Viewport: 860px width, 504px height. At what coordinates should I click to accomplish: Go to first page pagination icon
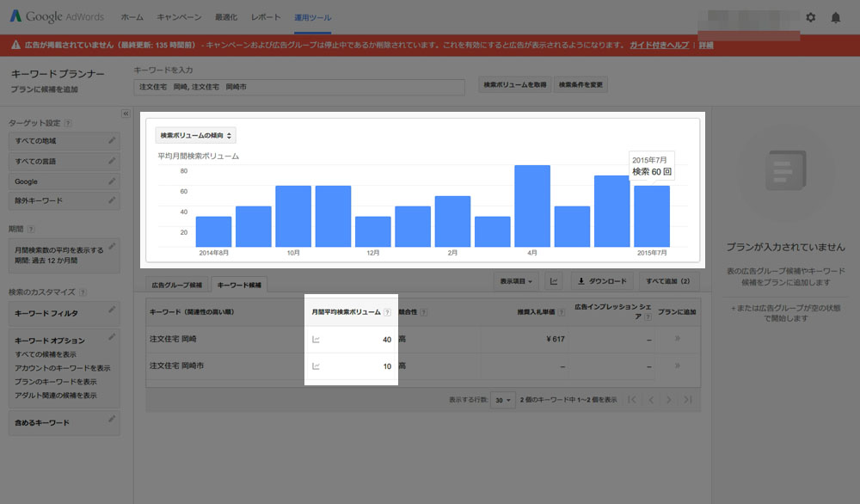pos(632,400)
